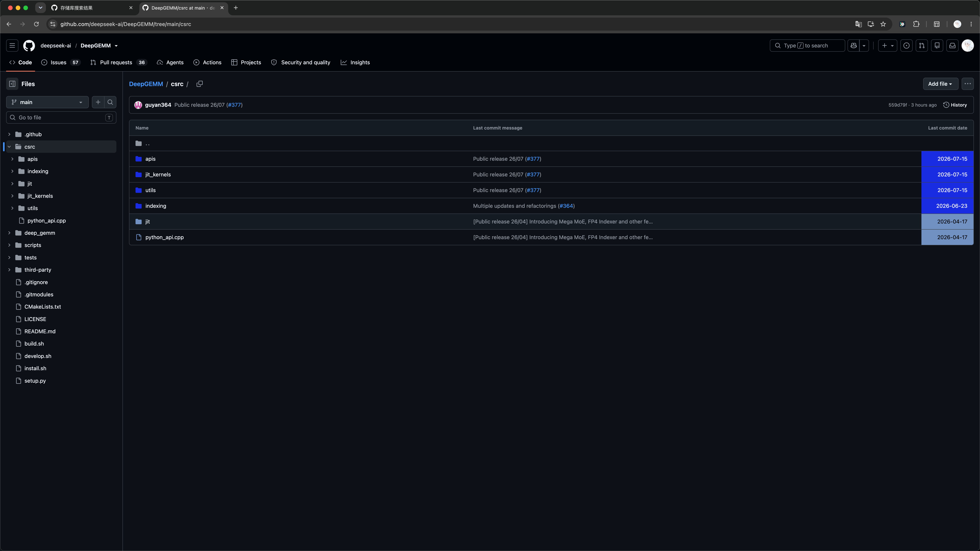Open the notifications inbox icon
Screen dimensions: 980x551
952,46
